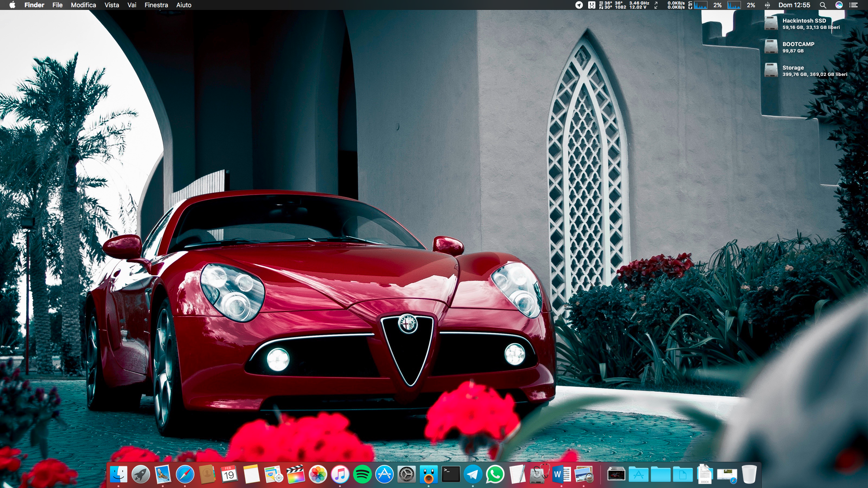Launch Disk Utility stethoscope icon

pos(539,474)
